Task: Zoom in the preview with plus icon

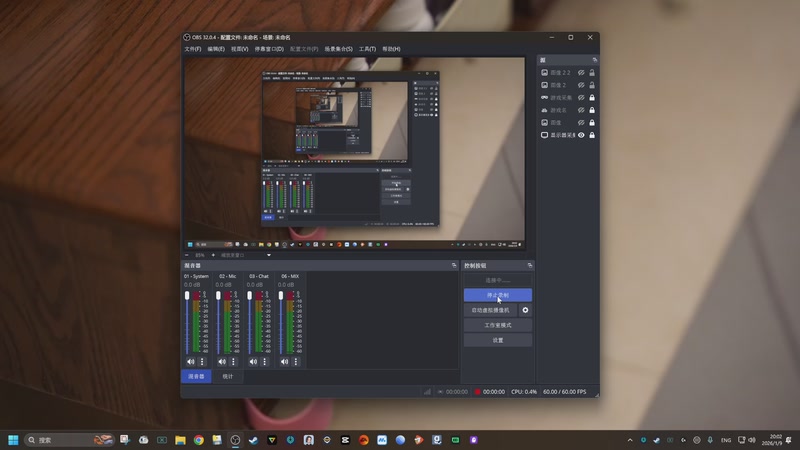Action: [213, 255]
